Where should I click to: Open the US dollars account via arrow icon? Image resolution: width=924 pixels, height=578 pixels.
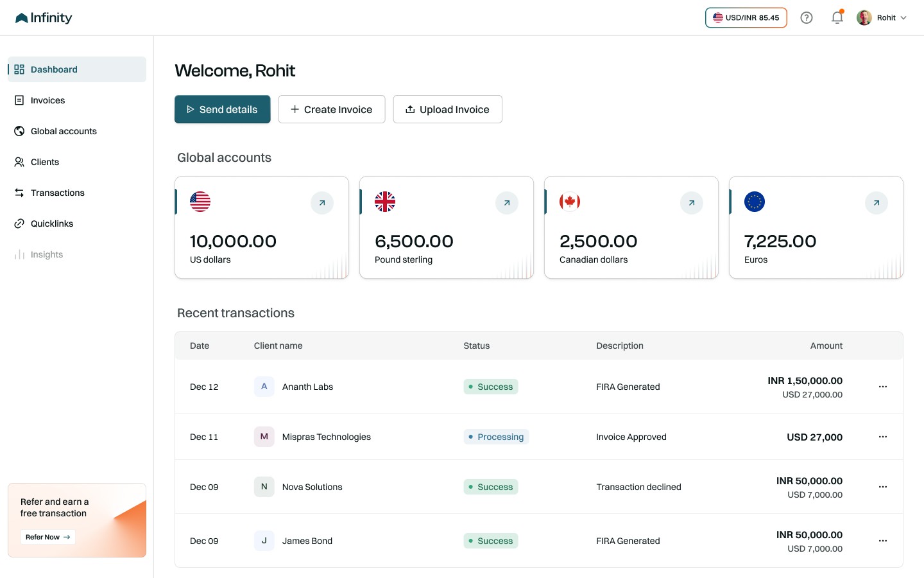322,202
